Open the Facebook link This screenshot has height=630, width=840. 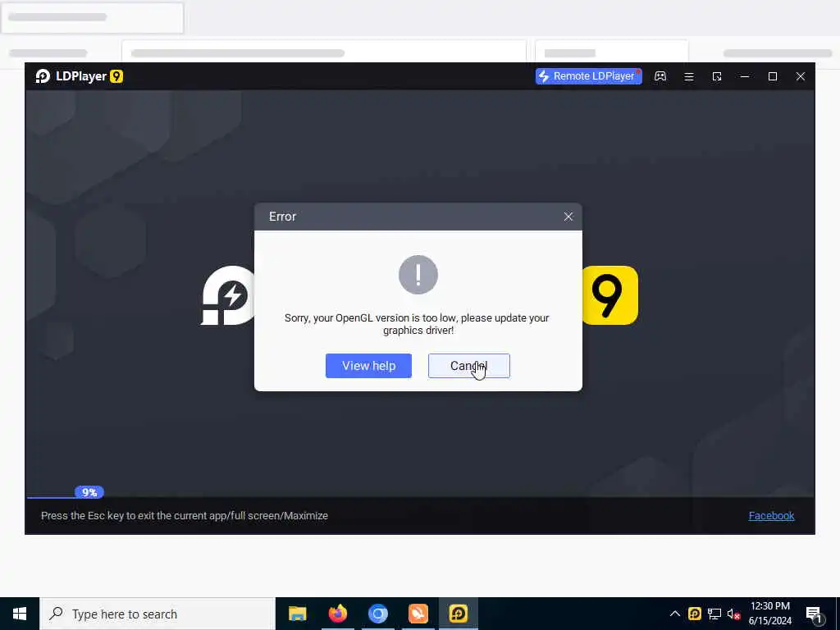tap(771, 515)
